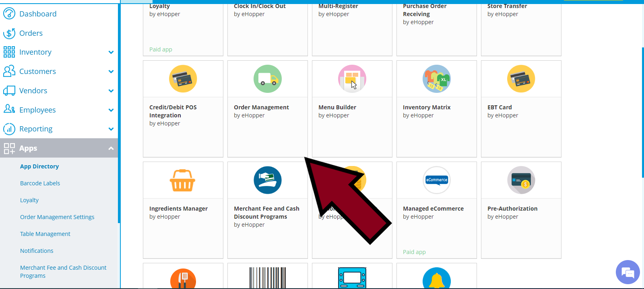Click the Inventory Matrix shirts icon

click(x=437, y=79)
